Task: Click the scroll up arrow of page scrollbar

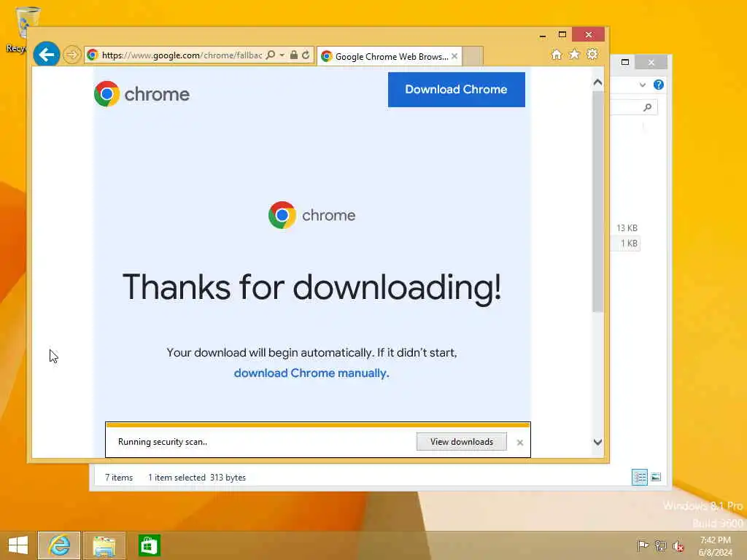Action: pos(597,82)
